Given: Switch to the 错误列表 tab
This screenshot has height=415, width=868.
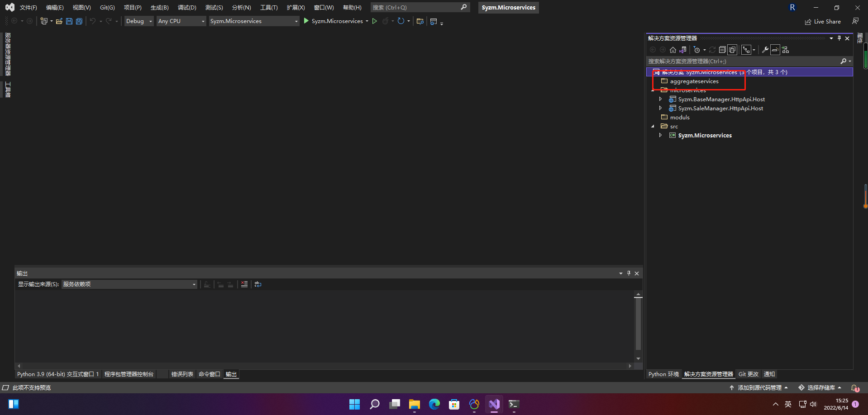Looking at the screenshot, I should tap(182, 374).
